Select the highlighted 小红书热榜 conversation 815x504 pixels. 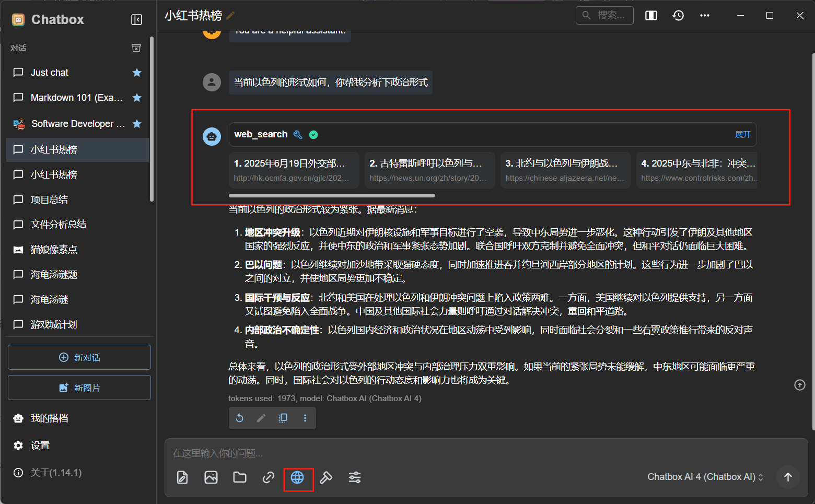78,150
